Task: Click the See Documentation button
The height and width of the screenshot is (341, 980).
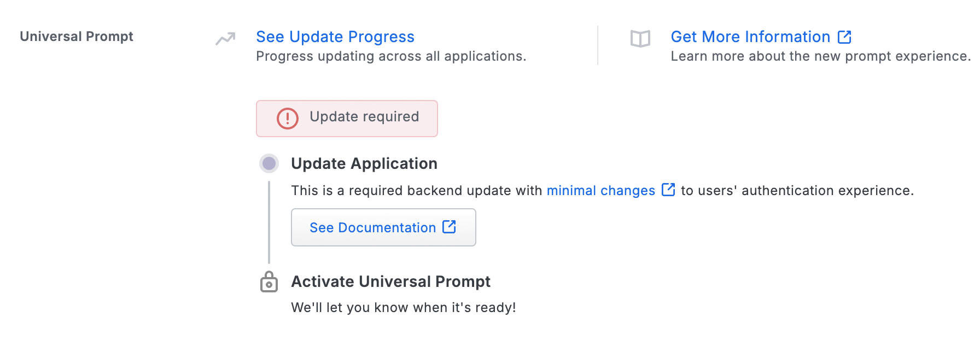Action: pos(383,227)
